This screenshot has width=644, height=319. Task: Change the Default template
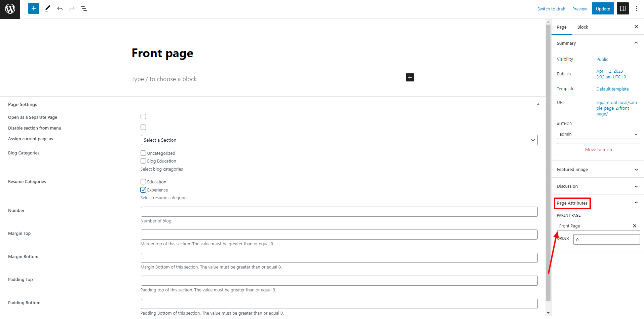pos(612,89)
